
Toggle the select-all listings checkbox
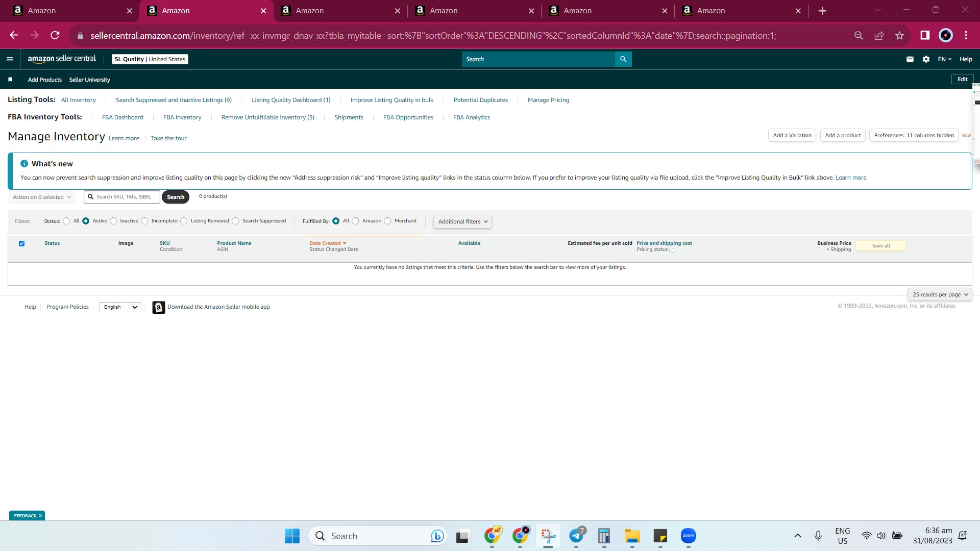tap(21, 244)
